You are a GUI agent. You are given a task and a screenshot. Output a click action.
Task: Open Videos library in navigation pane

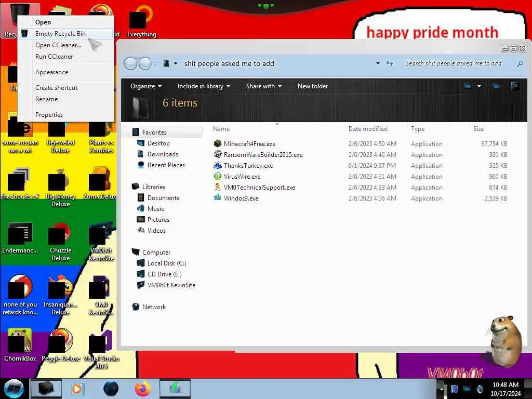click(156, 230)
